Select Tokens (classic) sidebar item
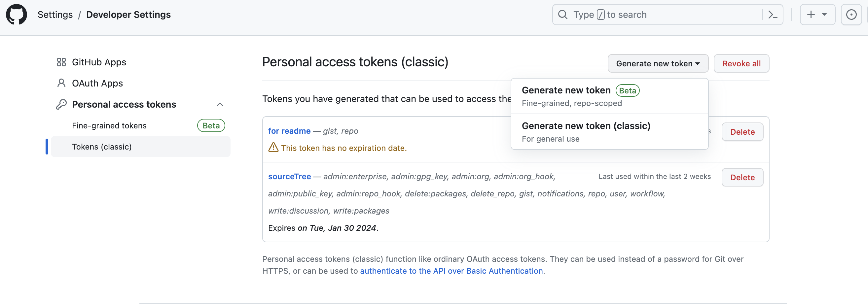Screen dimensions: 868x307 tap(102, 147)
